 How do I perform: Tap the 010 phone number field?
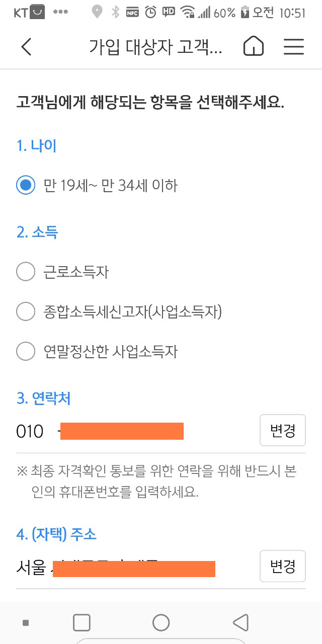[x=136, y=431]
